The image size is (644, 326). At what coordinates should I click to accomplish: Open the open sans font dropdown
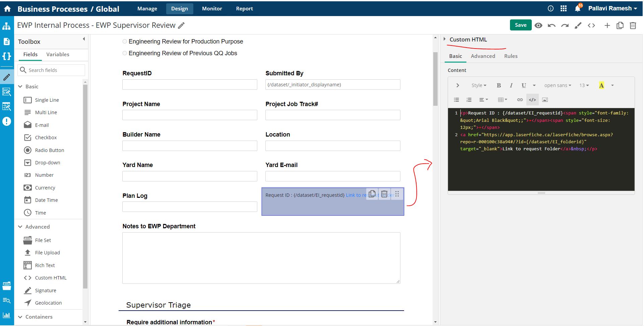557,85
